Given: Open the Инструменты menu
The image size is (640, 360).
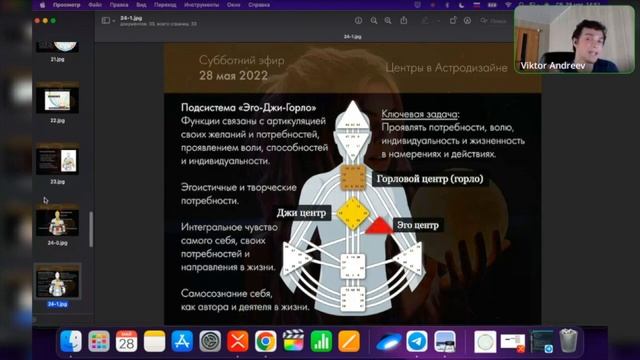Looking at the screenshot, I should point(202,5).
